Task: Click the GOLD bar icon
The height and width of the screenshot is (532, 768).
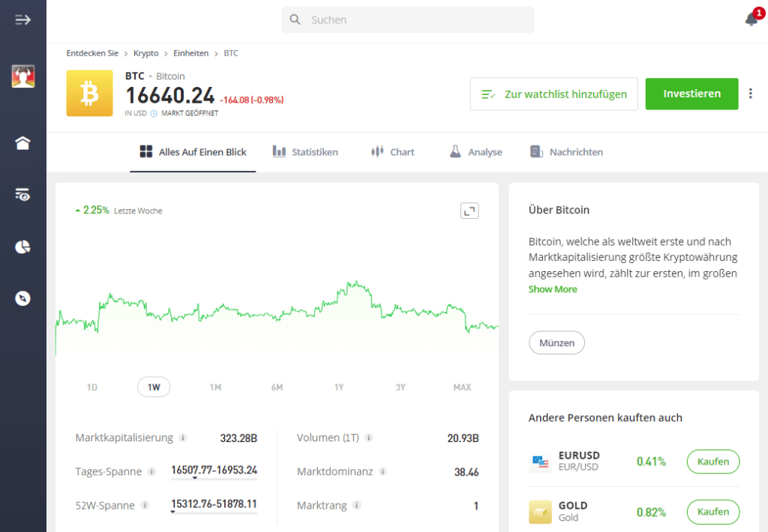Action: point(540,512)
